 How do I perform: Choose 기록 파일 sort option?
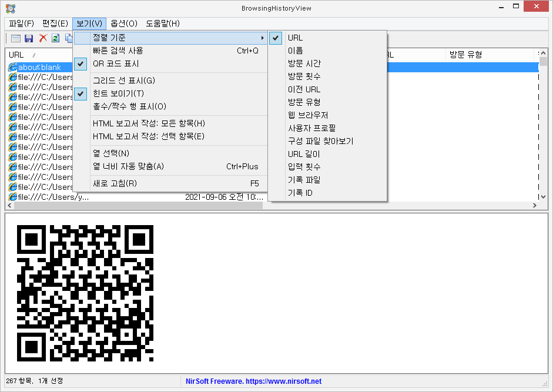point(327,180)
